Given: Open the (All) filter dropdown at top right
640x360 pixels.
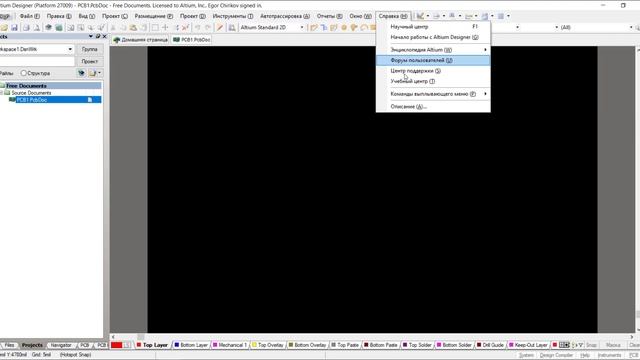Looking at the screenshot, I should [x=631, y=27].
